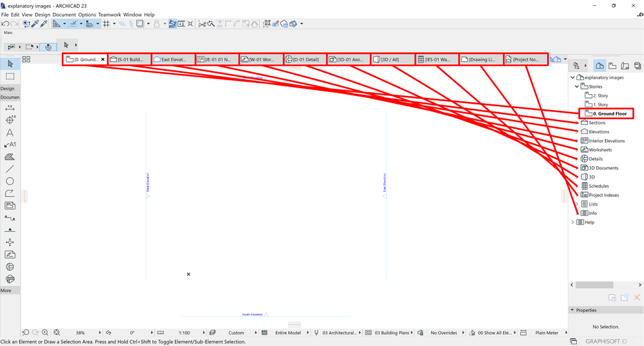Collapse the Properties panel section
The height and width of the screenshot is (346, 644).
572,310
